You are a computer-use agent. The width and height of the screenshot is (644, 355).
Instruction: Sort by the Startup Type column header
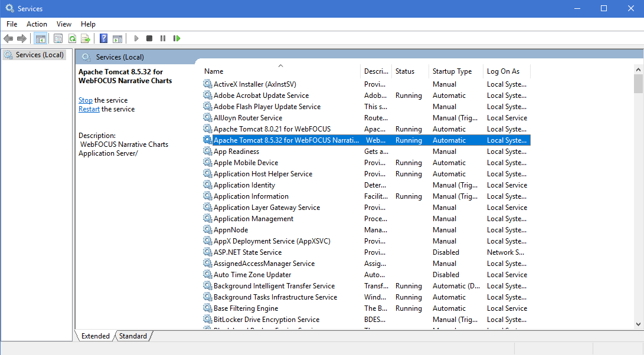[x=456, y=71]
